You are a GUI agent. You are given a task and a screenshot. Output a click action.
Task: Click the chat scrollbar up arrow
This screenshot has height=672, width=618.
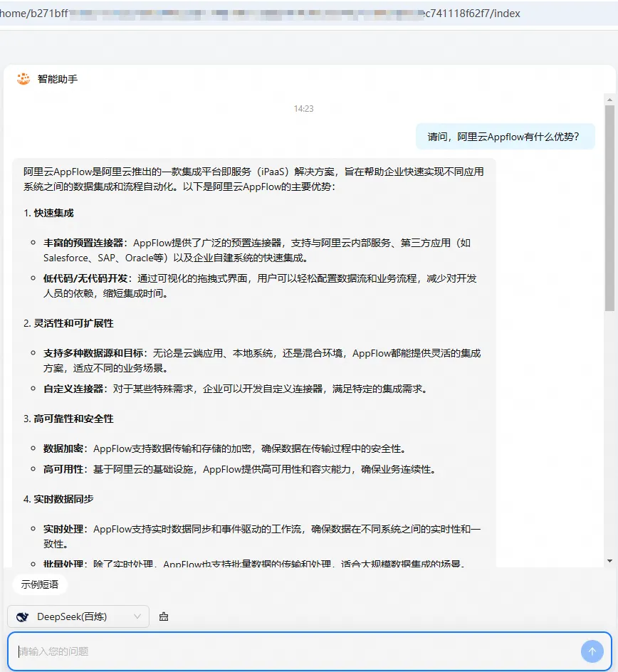pos(609,100)
